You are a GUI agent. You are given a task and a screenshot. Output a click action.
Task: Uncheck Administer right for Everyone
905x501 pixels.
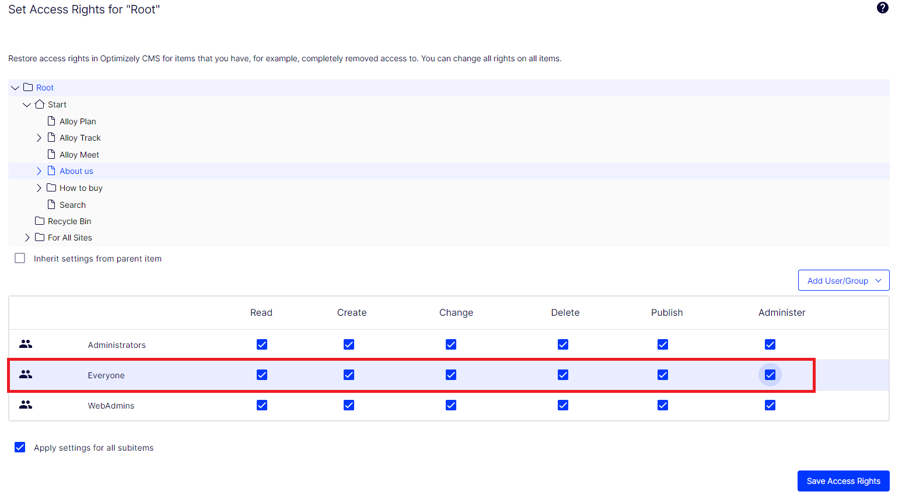click(x=770, y=375)
